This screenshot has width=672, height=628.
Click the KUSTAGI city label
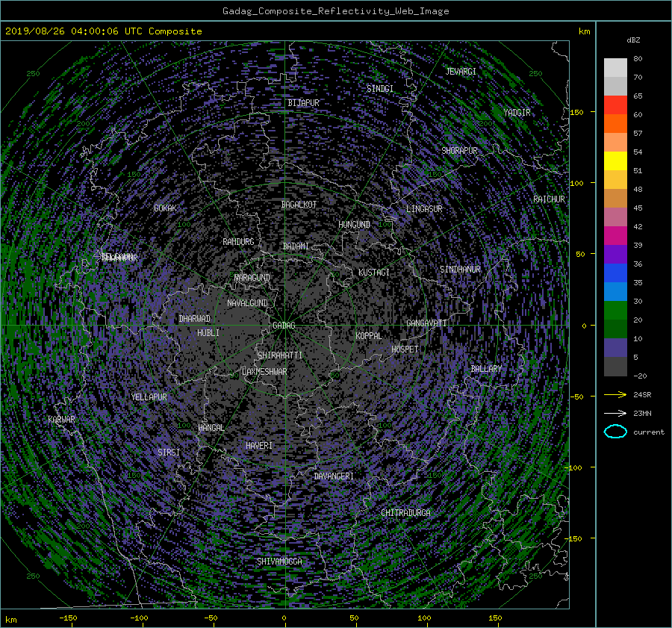point(374,273)
